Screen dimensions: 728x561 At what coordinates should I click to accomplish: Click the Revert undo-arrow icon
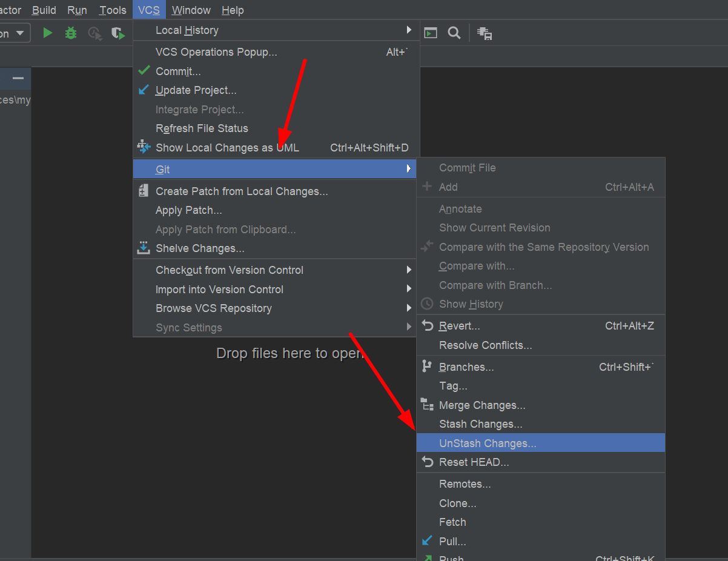(x=428, y=326)
